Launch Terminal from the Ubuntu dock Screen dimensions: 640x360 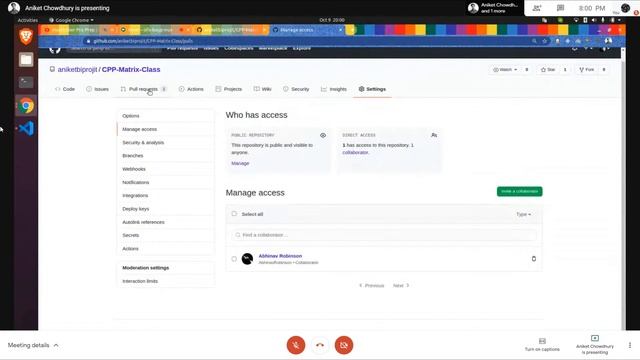coord(26,82)
